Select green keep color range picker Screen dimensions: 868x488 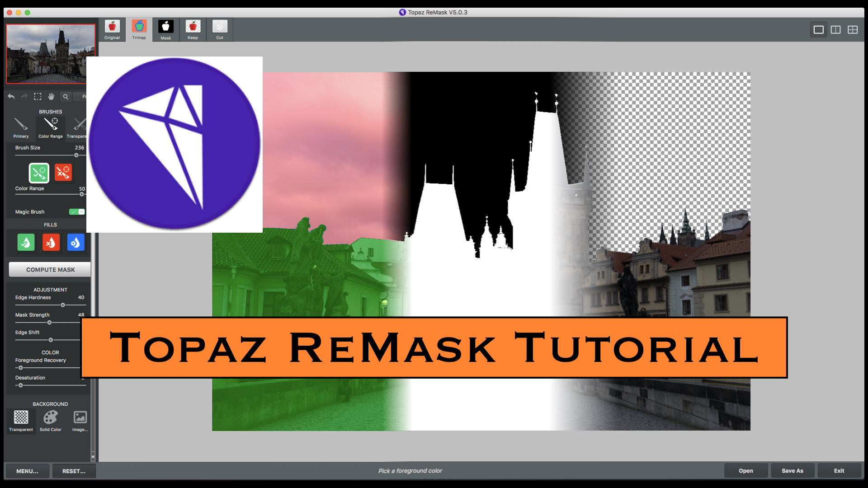pos(39,173)
